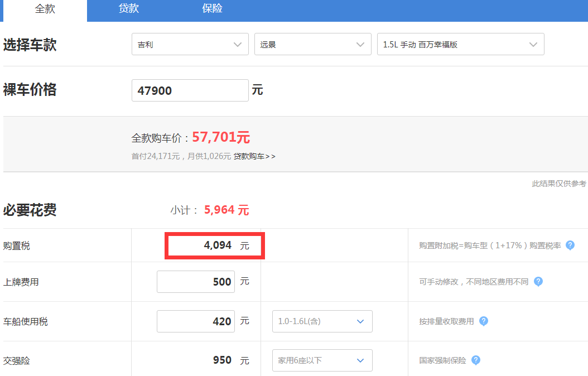588x376 pixels.
Task: Click the 车船使用税 row label
Action: point(26,322)
